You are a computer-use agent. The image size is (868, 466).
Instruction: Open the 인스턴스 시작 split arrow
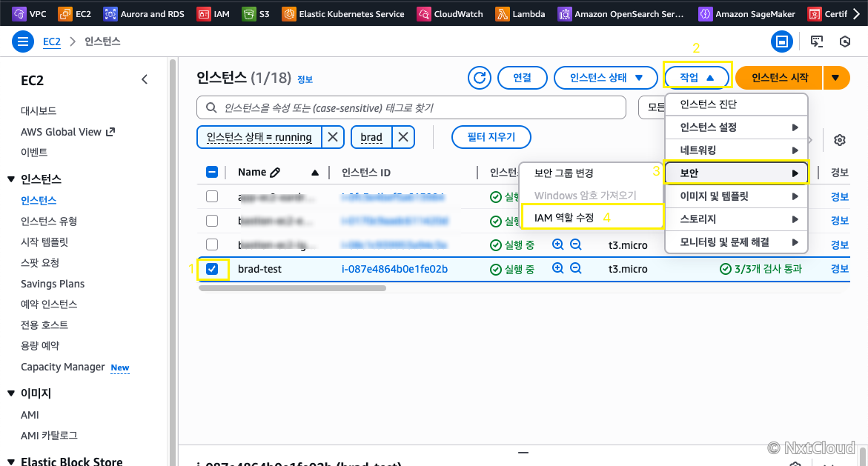[x=836, y=78]
